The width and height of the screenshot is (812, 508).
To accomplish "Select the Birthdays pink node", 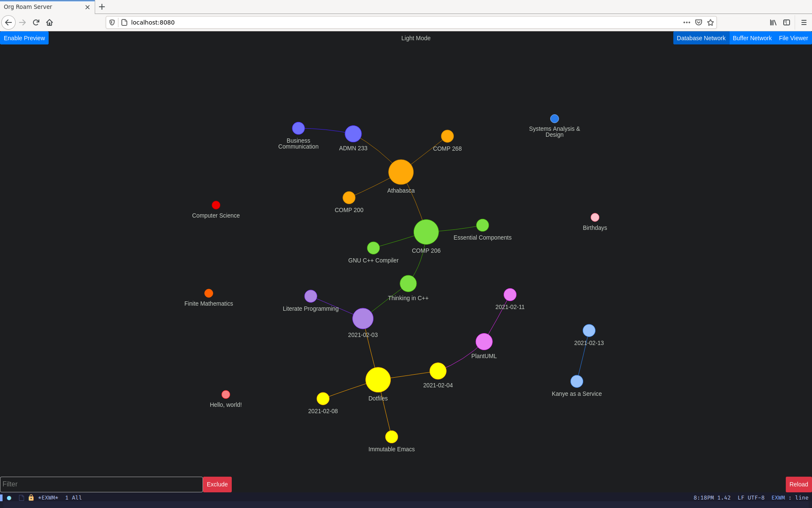I will point(595,217).
